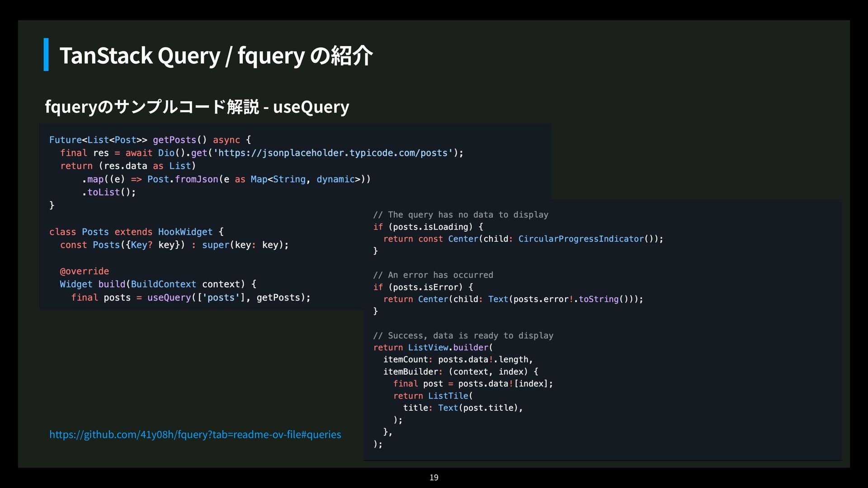Click the '.map((e) => Post.fromJson' line
Screen dimensions: 868x488
click(226, 179)
